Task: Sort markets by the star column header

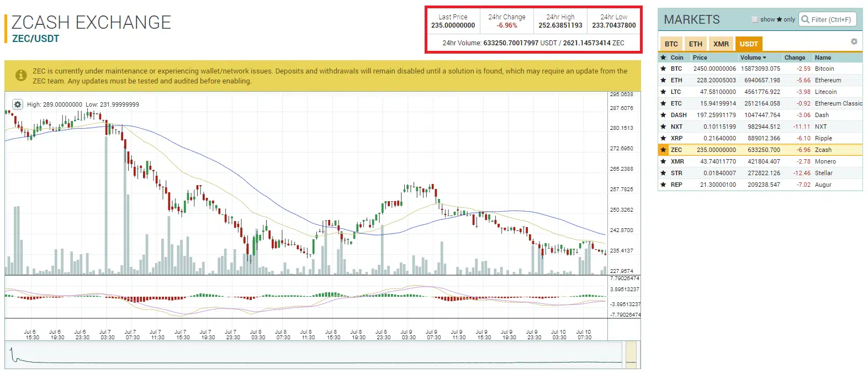Action: click(x=663, y=57)
